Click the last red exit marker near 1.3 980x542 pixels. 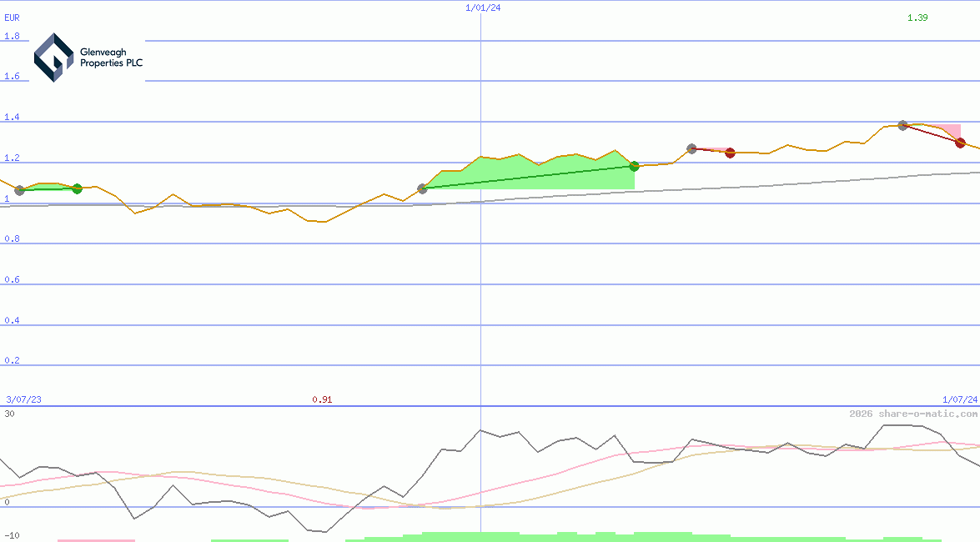point(961,143)
